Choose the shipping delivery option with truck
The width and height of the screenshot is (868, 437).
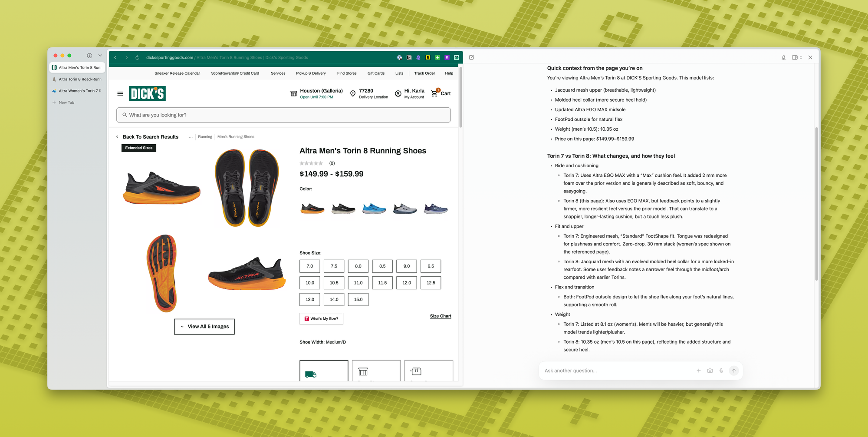(324, 371)
